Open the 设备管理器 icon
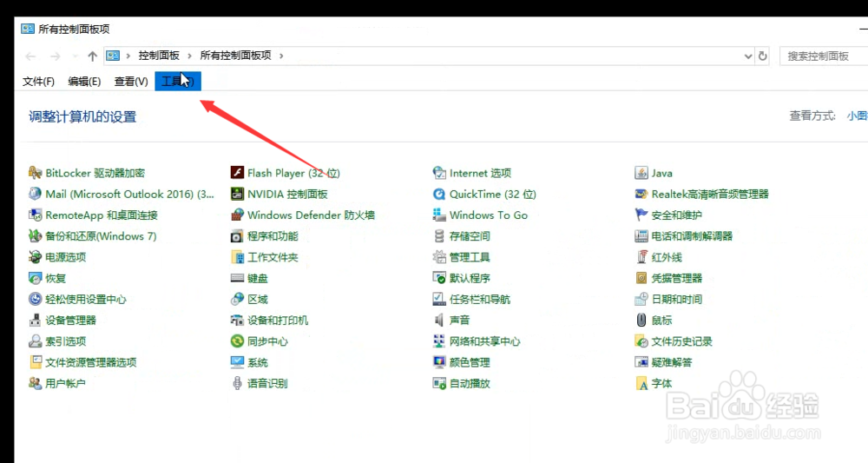This screenshot has height=463, width=868. pos(35,321)
